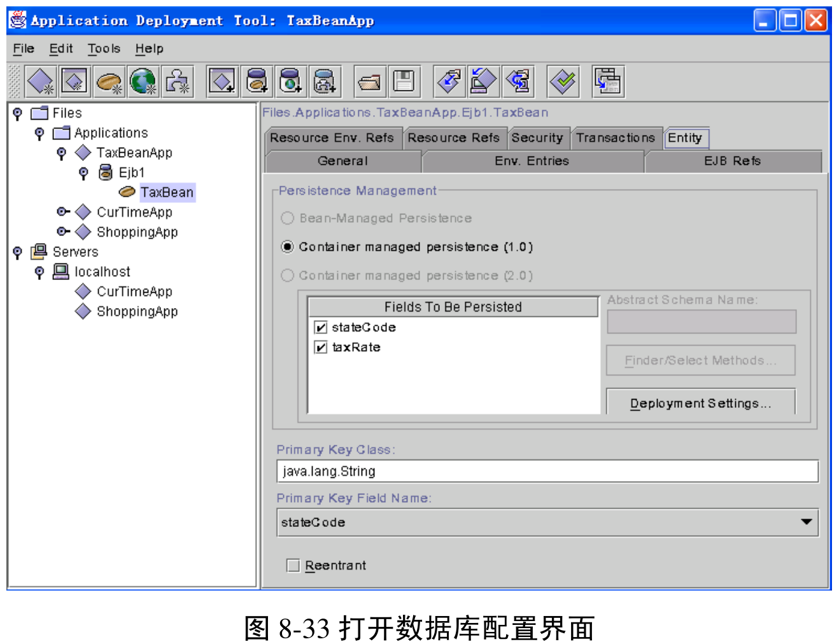Expand CurTimeApp node under Applications
Viewport: 839px width, 644px height.
[x=63, y=211]
